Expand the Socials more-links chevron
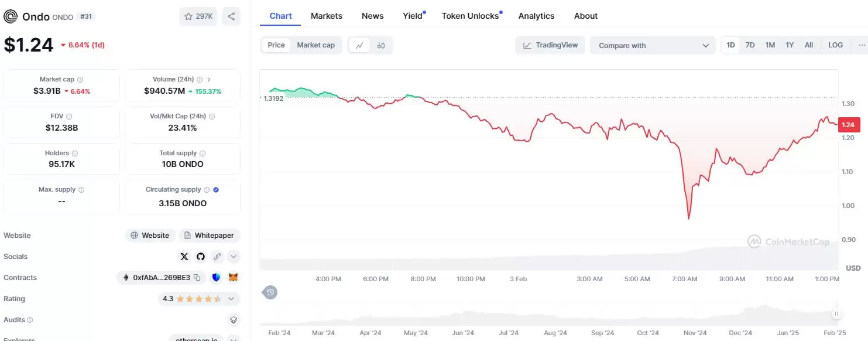The image size is (868, 341). point(234,257)
